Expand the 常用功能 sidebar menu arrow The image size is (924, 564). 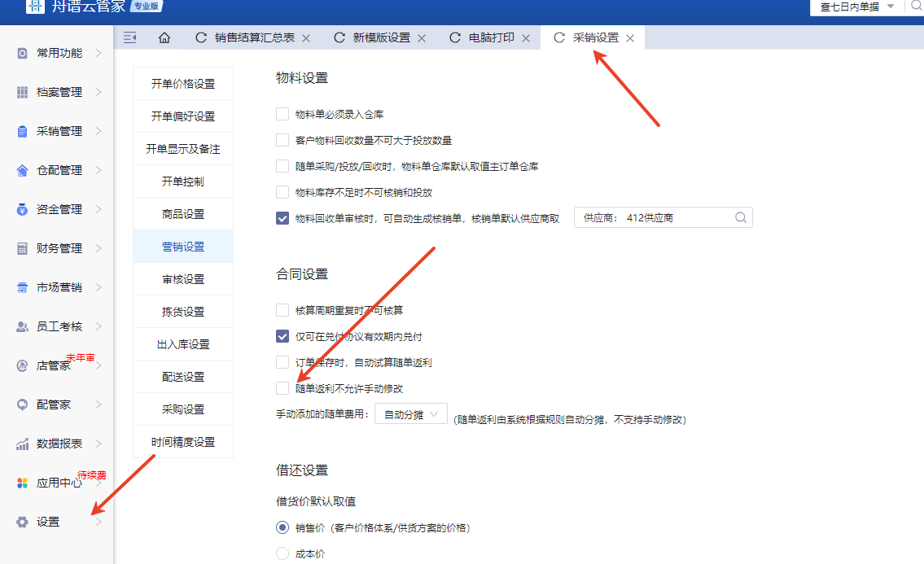coord(99,53)
